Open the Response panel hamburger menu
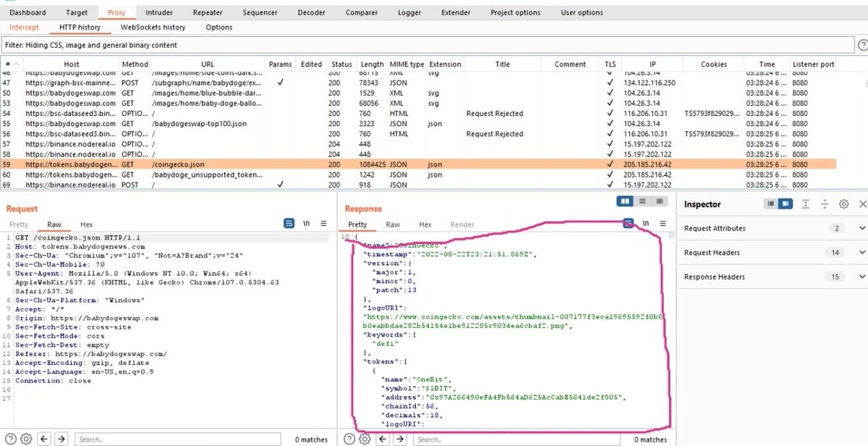 click(x=663, y=224)
